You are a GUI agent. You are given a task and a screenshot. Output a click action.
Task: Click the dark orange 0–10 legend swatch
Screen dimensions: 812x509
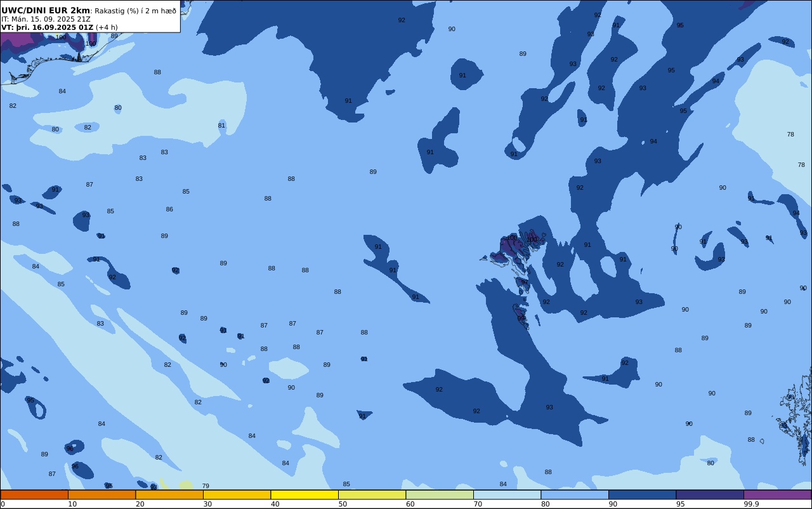point(34,494)
